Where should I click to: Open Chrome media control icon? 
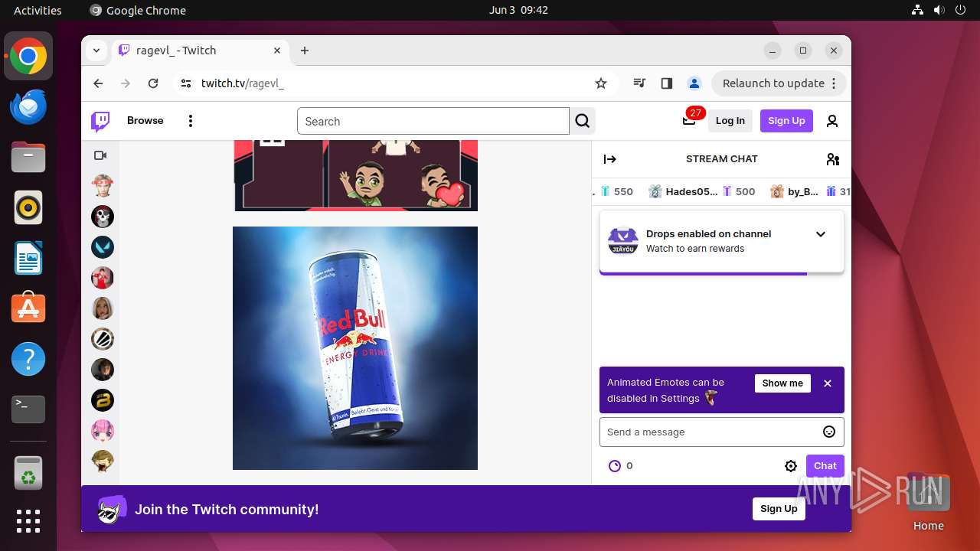(x=640, y=83)
